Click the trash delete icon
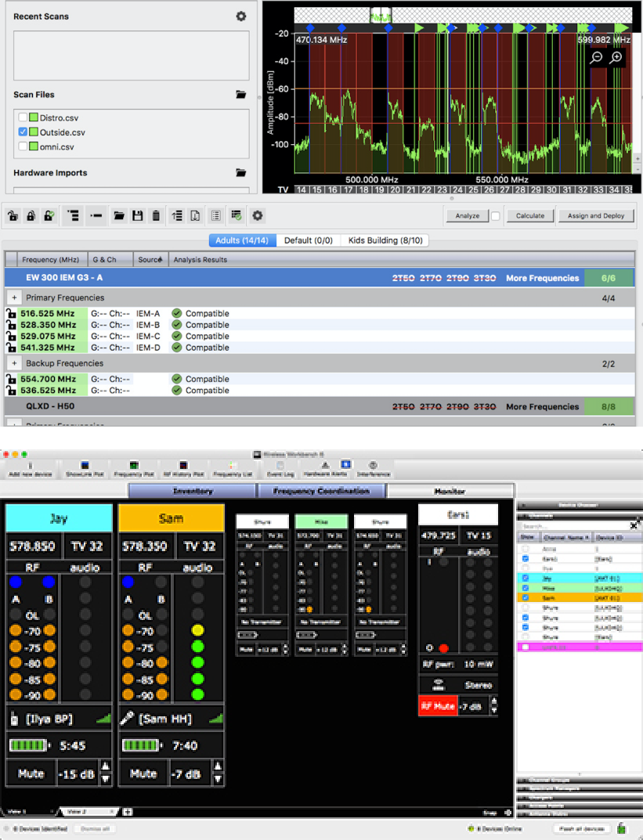The width and height of the screenshot is (643, 840). pos(156,216)
